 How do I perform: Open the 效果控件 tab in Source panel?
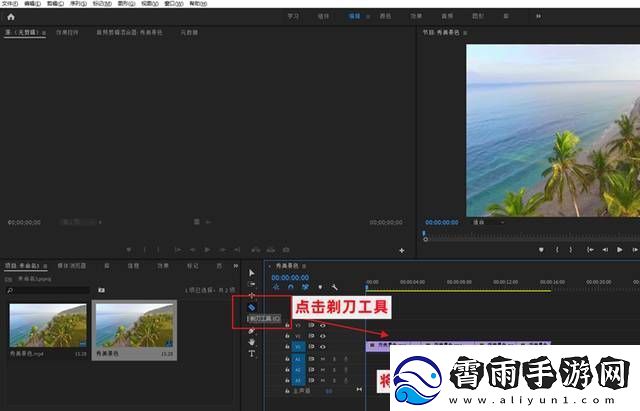point(67,32)
